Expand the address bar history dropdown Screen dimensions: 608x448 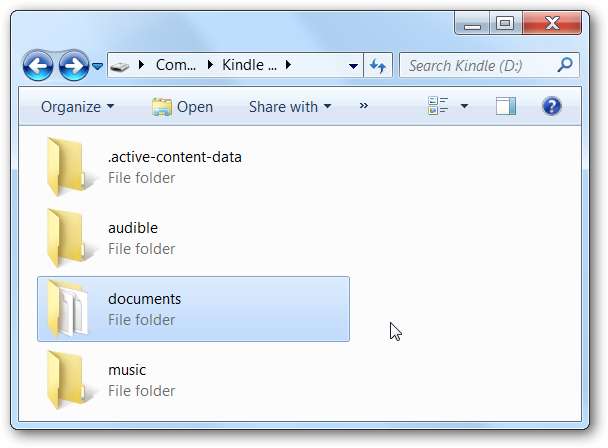[353, 66]
